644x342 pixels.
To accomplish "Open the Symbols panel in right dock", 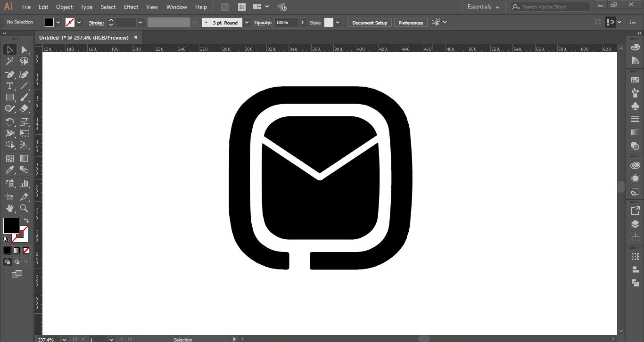I will coord(635,106).
